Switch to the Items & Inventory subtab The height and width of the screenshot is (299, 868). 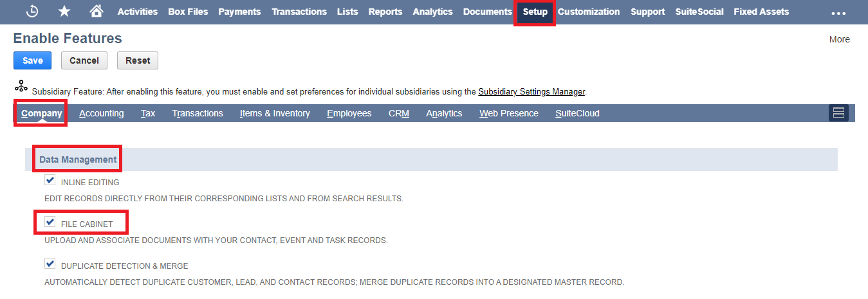(x=275, y=113)
